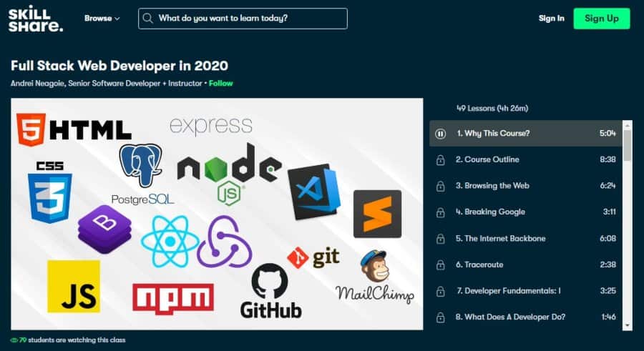Screen dimensions: 644x351
Task: Click the CSS3 logo in the video
Action: [49, 192]
